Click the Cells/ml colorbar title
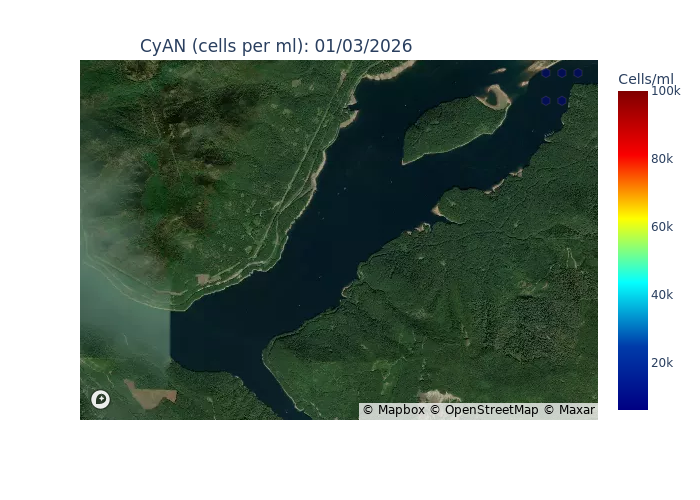The image size is (700, 500). 646,79
